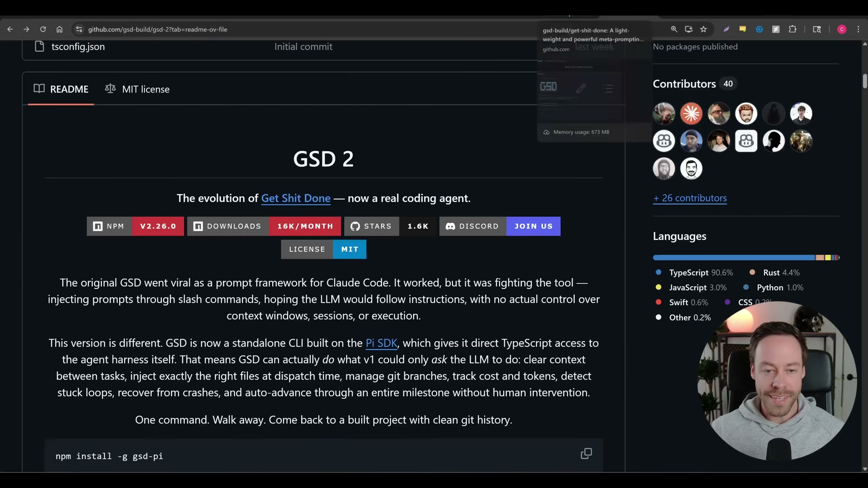The height and width of the screenshot is (488, 868).
Task: Open the Initial commit message link
Action: [x=303, y=47]
